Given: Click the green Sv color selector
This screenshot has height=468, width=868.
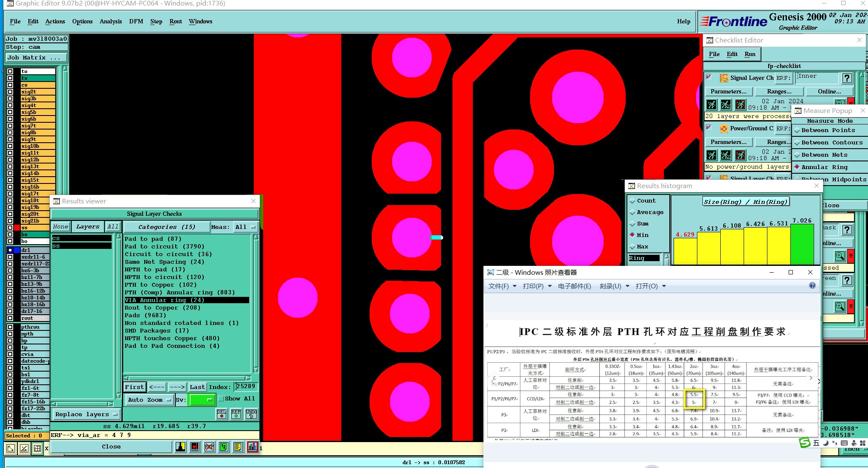Looking at the screenshot, I should coord(202,400).
